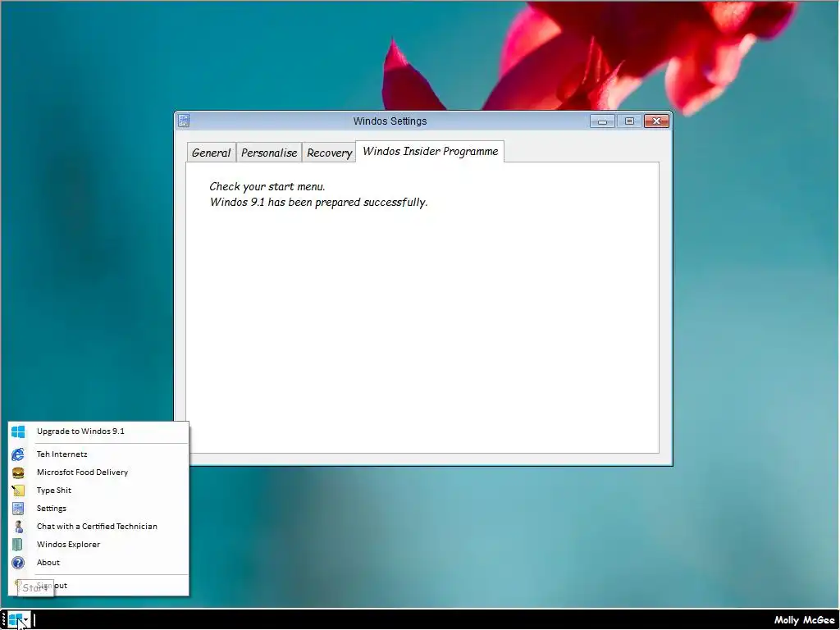Viewport: 840px width, 630px height.
Task: Click the Start button on the taskbar
Action: [x=19, y=620]
